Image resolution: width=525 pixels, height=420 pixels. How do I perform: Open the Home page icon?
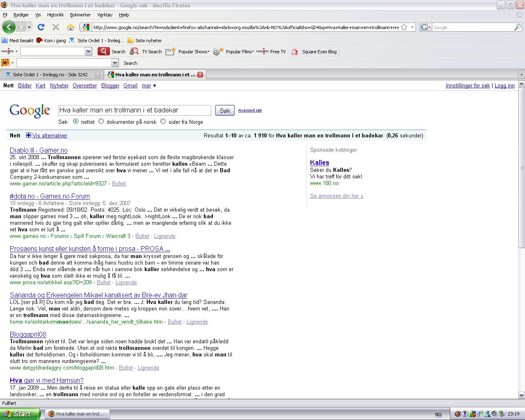(71, 27)
